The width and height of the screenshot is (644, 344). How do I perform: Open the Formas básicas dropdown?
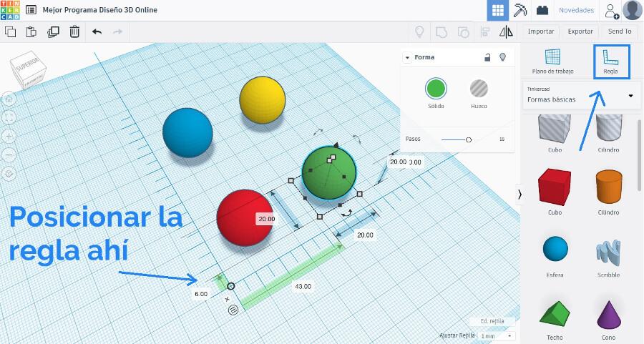pos(630,95)
